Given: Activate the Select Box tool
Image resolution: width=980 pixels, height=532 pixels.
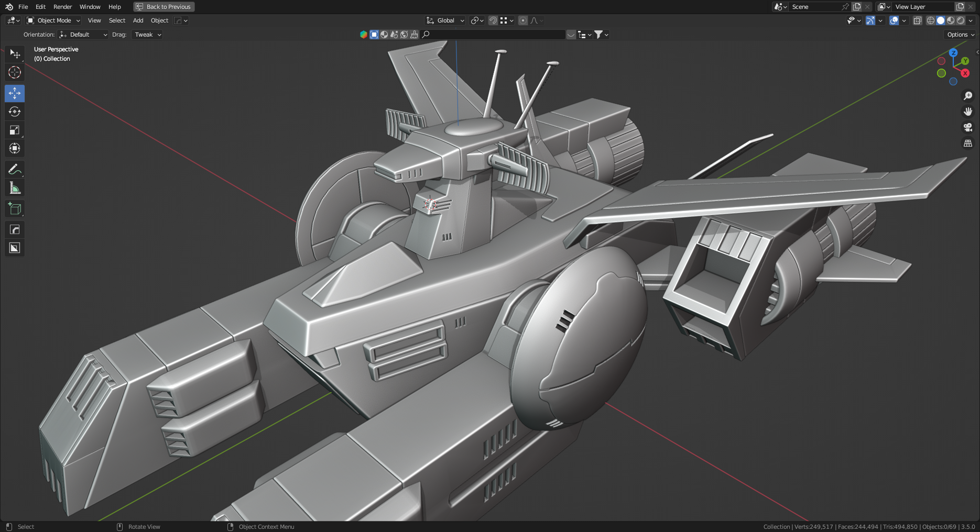Looking at the screenshot, I should coord(15,54).
